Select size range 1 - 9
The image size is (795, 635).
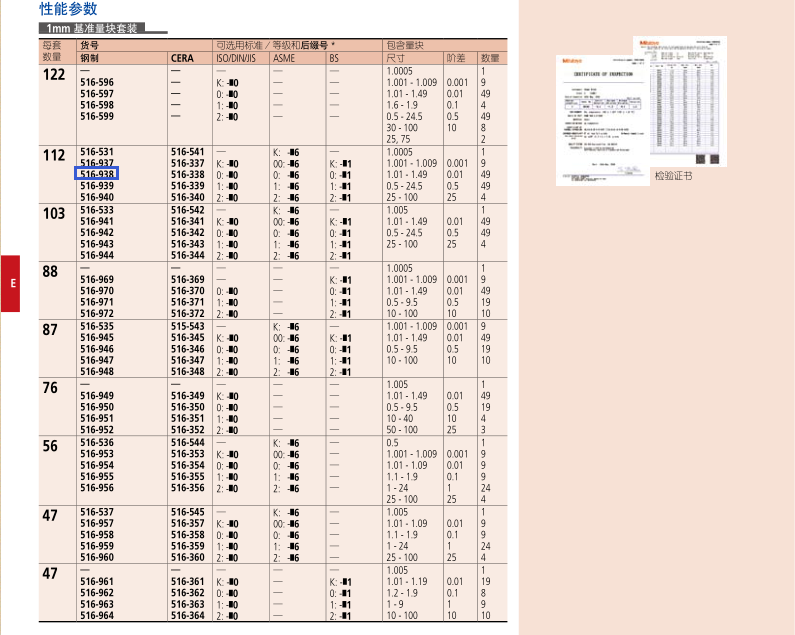(395, 604)
